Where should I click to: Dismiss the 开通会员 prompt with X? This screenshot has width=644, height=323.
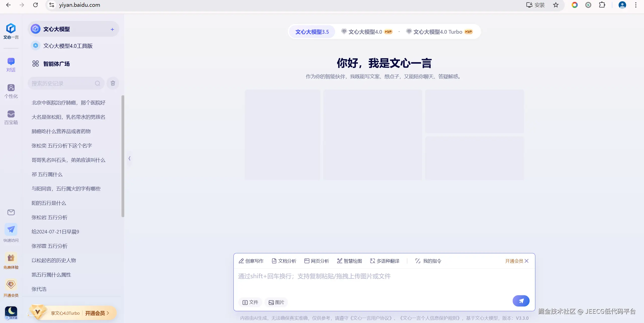(527, 261)
